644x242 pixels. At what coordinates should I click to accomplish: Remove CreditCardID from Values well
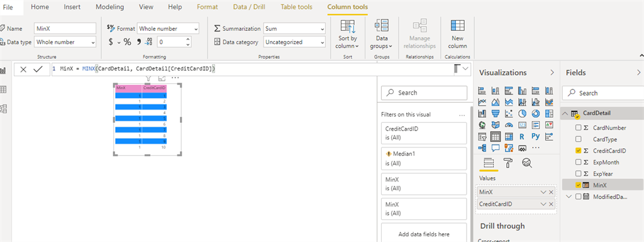click(x=551, y=204)
